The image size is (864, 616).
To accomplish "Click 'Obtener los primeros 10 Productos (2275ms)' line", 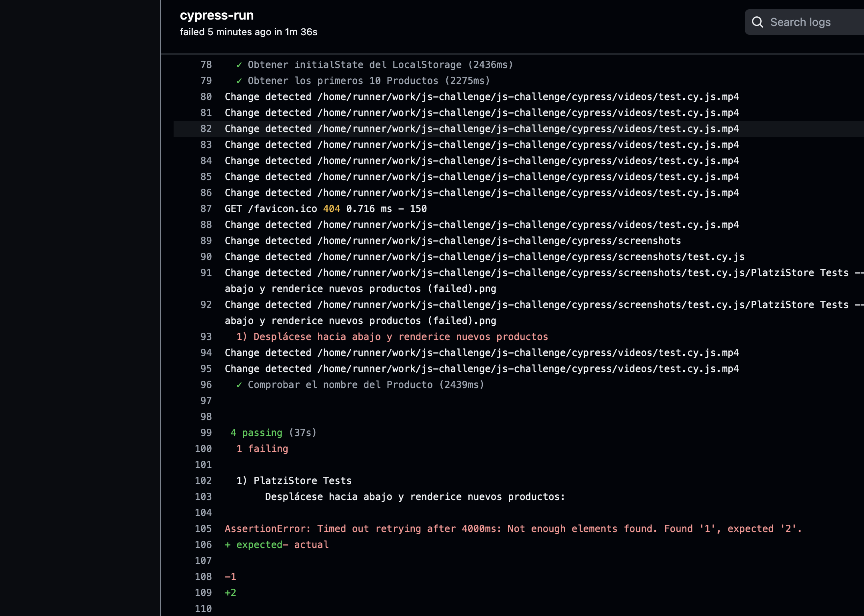I will pos(363,81).
